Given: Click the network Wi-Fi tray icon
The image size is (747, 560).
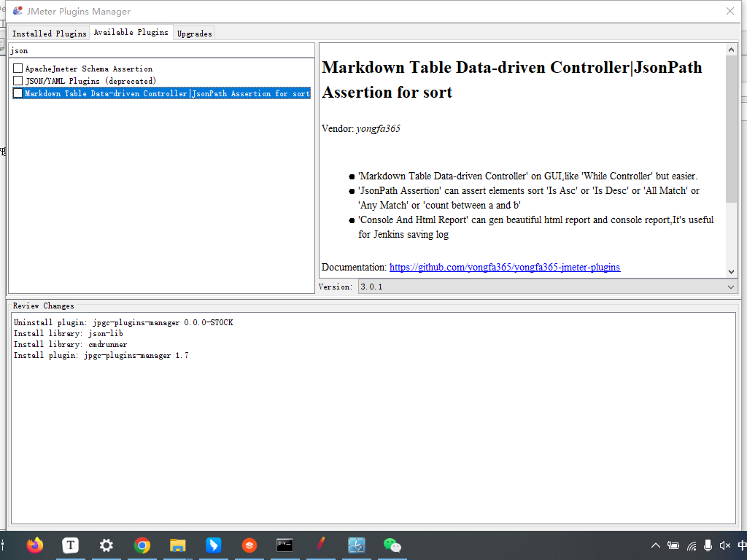Looking at the screenshot, I should (692, 545).
